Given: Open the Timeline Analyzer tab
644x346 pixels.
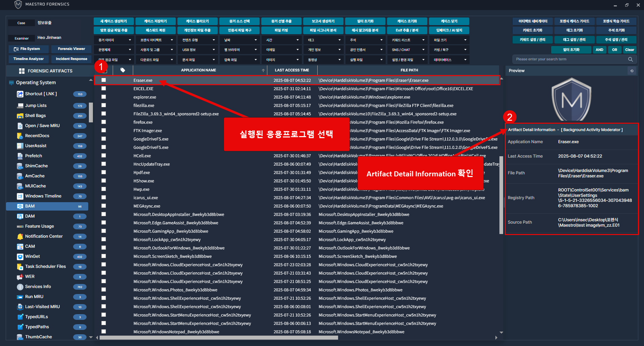Looking at the screenshot, I should tap(29, 59).
